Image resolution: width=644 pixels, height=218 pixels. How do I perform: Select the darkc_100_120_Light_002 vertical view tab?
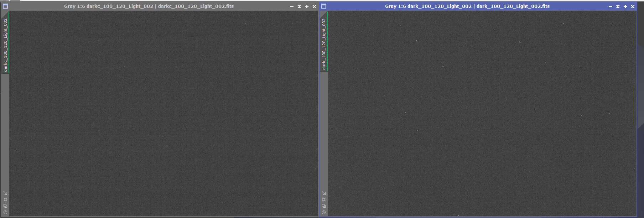pyautogui.click(x=5, y=42)
